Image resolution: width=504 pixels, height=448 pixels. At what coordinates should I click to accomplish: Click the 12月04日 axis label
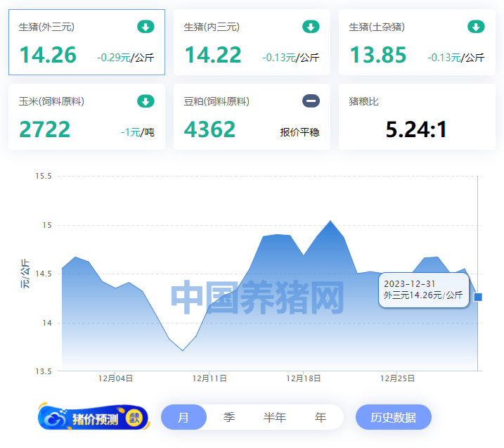coord(115,378)
